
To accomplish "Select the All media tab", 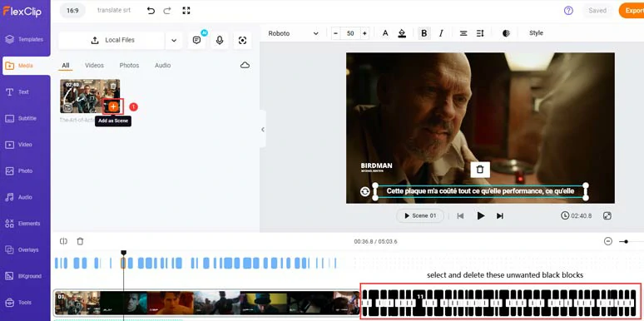I will 65,66.
